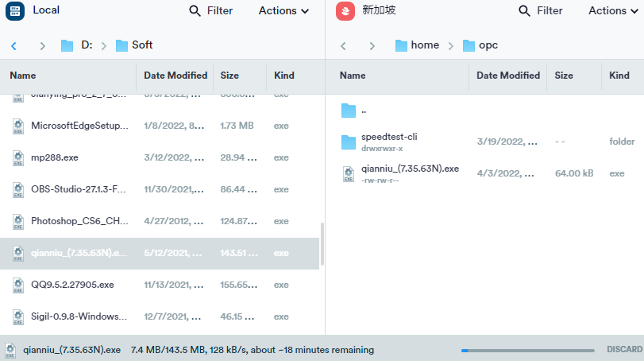Click the Local host icon
Image resolution: width=644 pixels, height=361 pixels.
tap(15, 10)
